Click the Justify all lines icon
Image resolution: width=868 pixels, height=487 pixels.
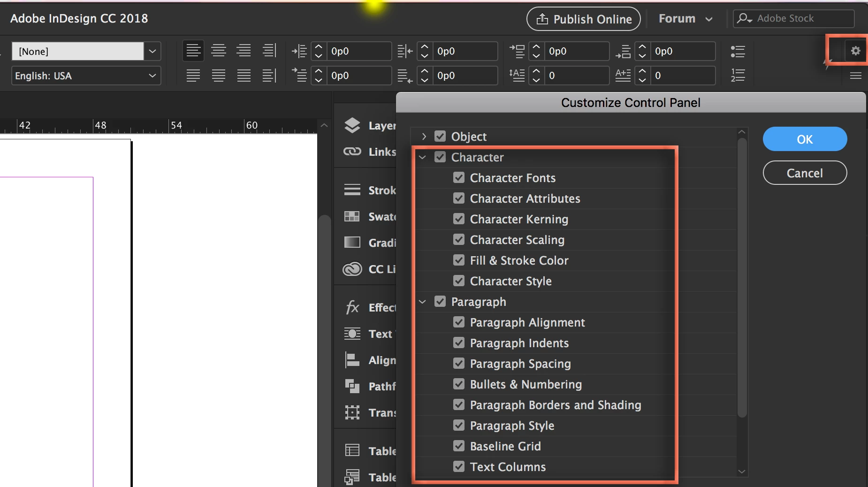[x=244, y=75]
